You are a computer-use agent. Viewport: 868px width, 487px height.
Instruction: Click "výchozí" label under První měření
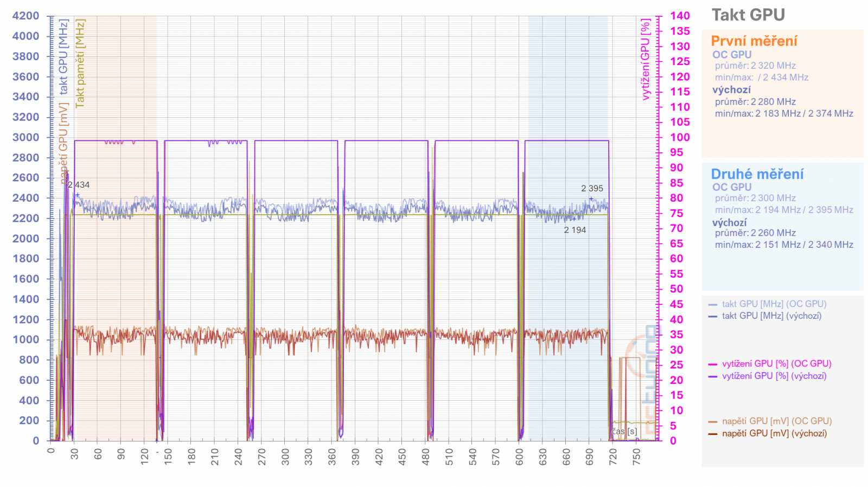click(x=732, y=90)
